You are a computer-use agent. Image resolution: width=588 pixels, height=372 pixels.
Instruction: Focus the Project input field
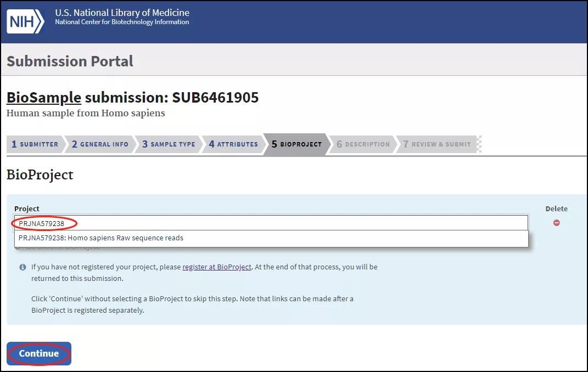click(x=271, y=223)
